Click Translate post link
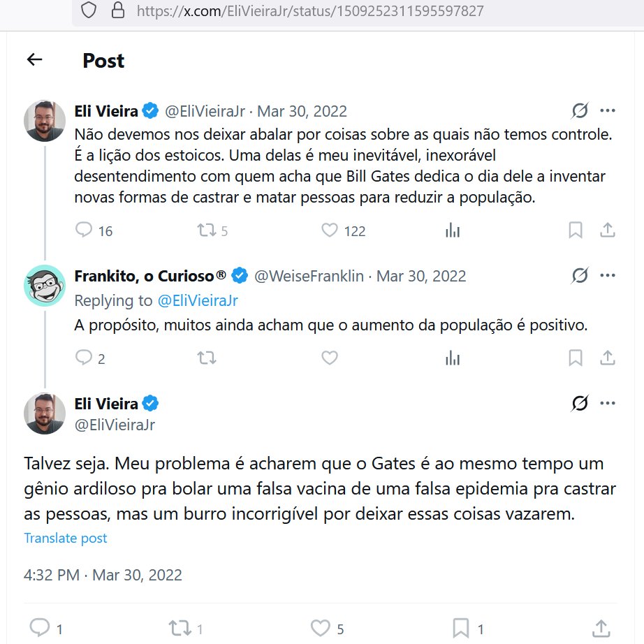This screenshot has width=644, height=644. (x=65, y=538)
